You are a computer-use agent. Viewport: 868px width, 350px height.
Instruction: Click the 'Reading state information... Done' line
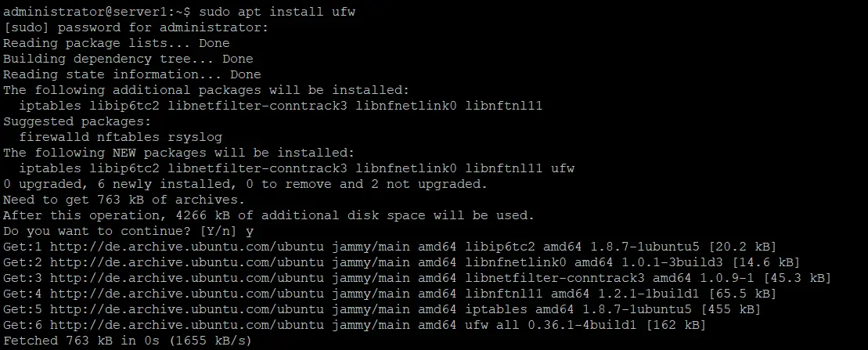click(x=132, y=74)
